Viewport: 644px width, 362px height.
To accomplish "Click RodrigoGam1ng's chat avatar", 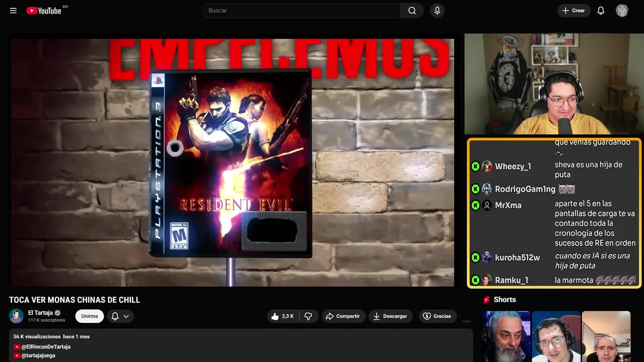I will pyautogui.click(x=487, y=189).
